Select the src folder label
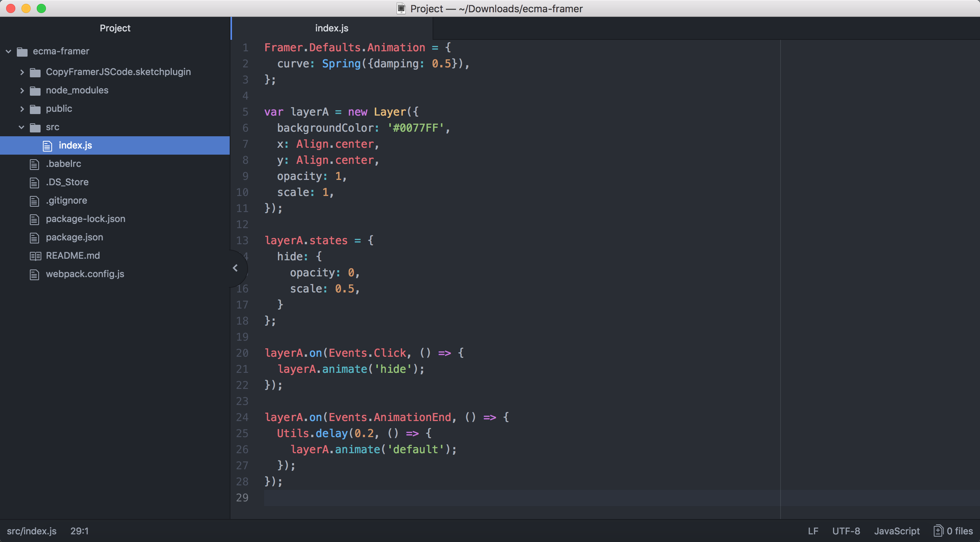Image resolution: width=980 pixels, height=542 pixels. pyautogui.click(x=52, y=127)
